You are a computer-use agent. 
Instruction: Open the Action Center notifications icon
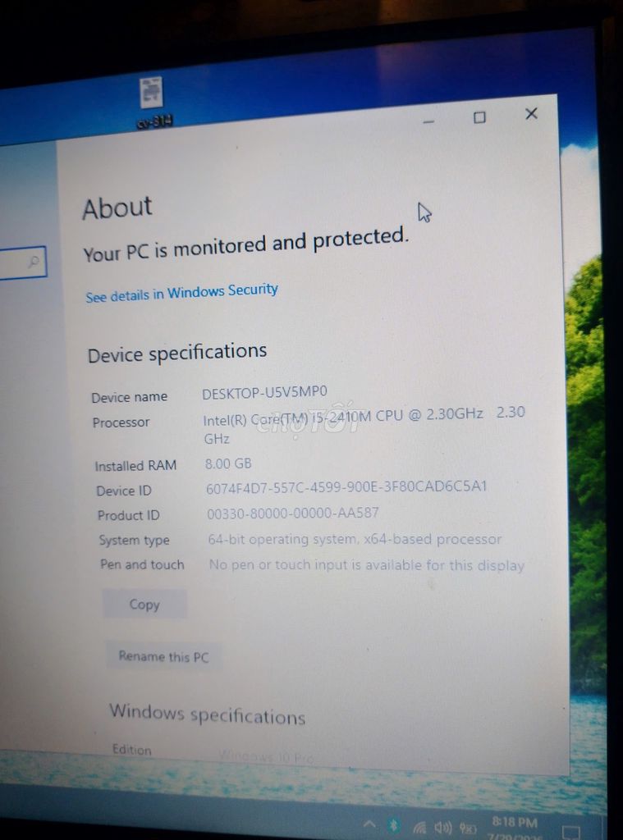pos(571,832)
